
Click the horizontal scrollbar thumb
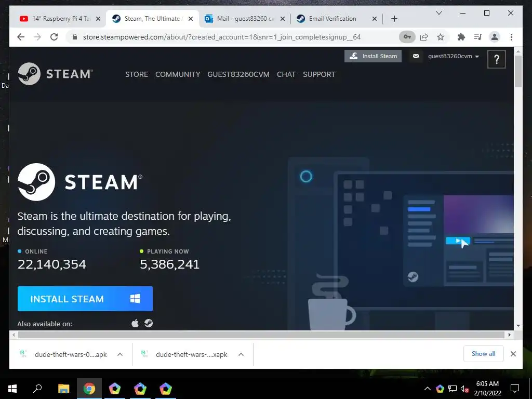click(x=261, y=335)
